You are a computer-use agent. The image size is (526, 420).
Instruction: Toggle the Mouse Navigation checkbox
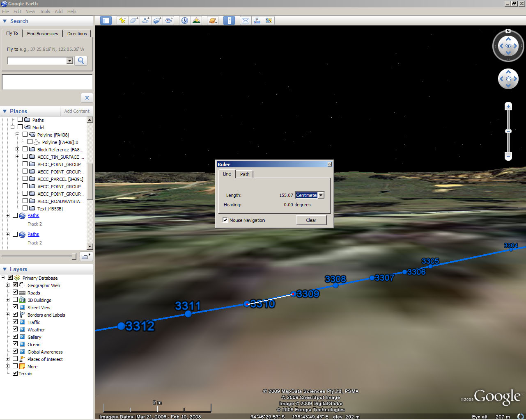click(x=225, y=220)
